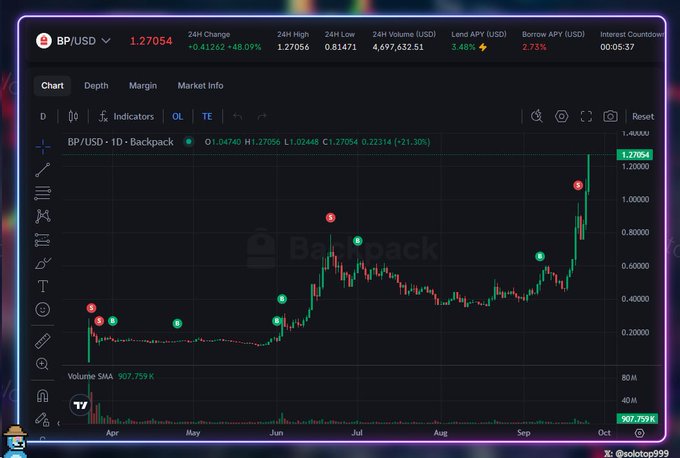The width and height of the screenshot is (680, 458).
Task: Toggle the magnet snap mode
Action: (42, 396)
